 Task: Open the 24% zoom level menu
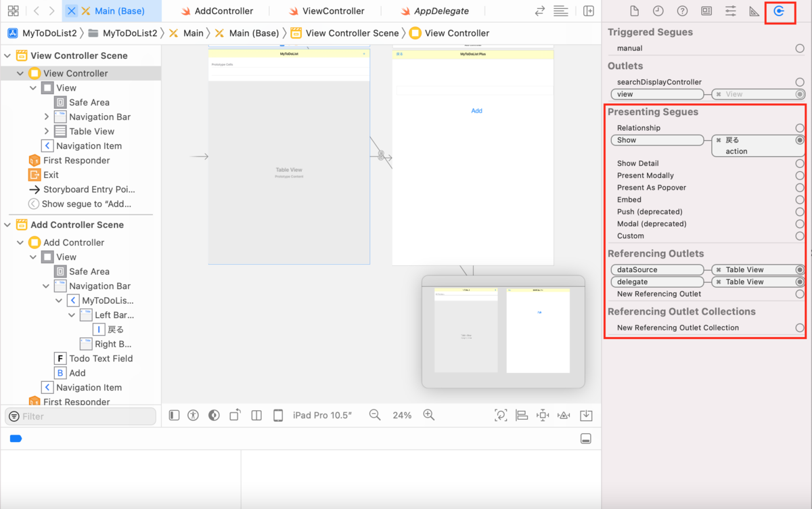[x=402, y=415]
